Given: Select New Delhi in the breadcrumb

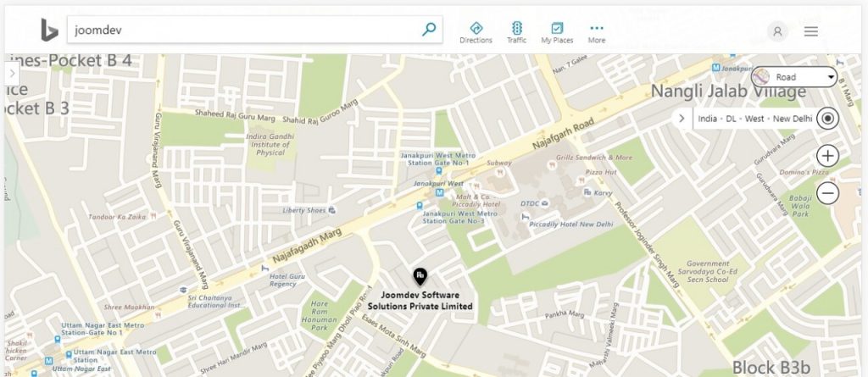Looking at the screenshot, I should pos(793,119).
